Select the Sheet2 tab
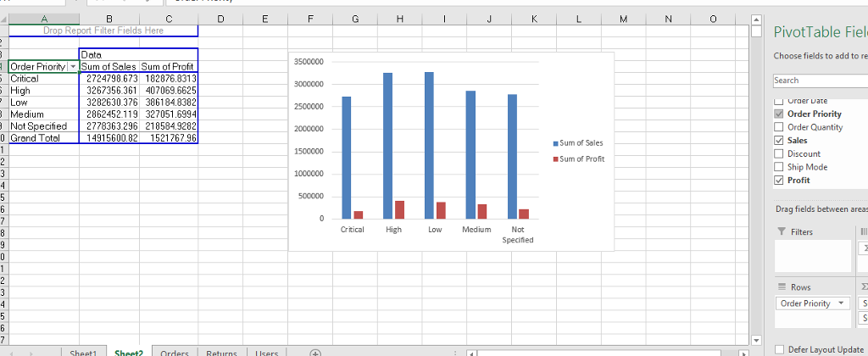This screenshot has height=356, width=868. pyautogui.click(x=129, y=353)
